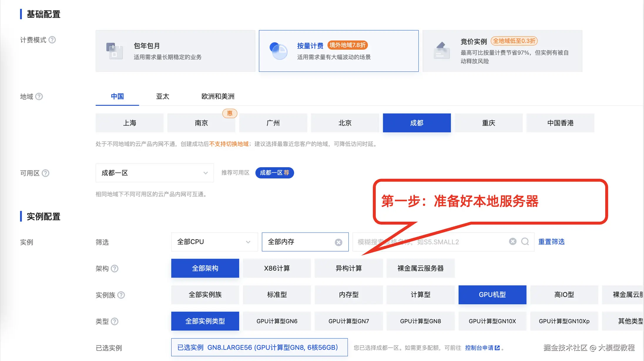Click help icon next to 计费模式
The height and width of the screenshot is (361, 644).
click(52, 40)
